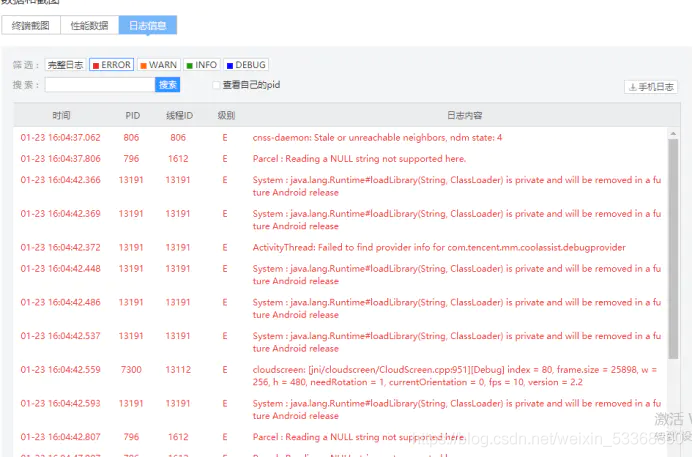This screenshot has height=457, width=693.
Task: Select timestamp 01-23 16:04:42.486
Action: 61,302
